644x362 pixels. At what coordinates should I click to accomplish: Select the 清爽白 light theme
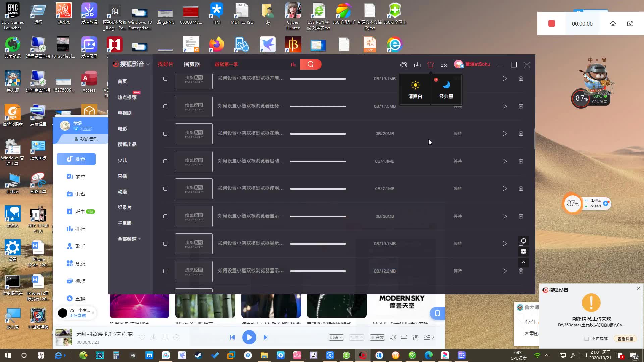(415, 89)
